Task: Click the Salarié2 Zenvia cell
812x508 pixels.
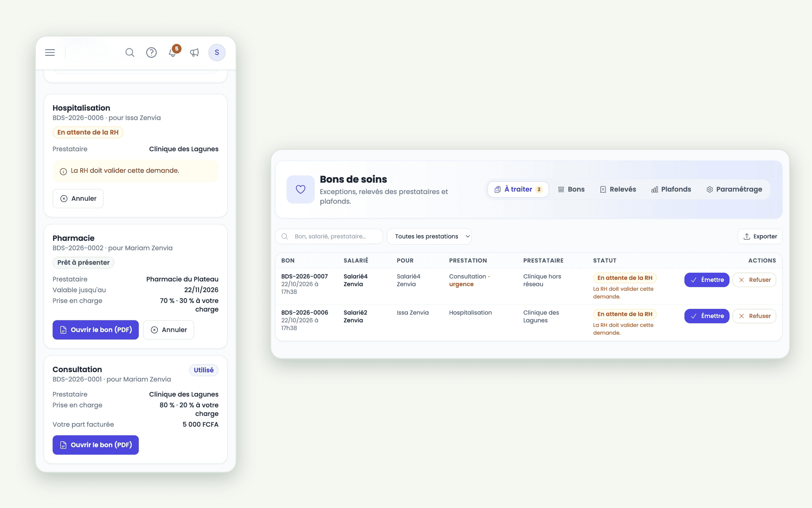Action: [355, 317]
